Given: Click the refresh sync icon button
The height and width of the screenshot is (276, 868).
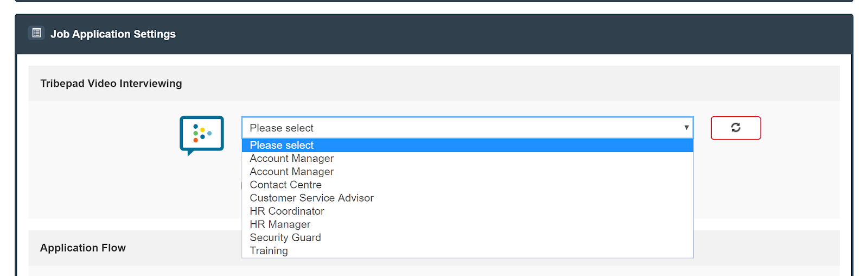Looking at the screenshot, I should 736,128.
